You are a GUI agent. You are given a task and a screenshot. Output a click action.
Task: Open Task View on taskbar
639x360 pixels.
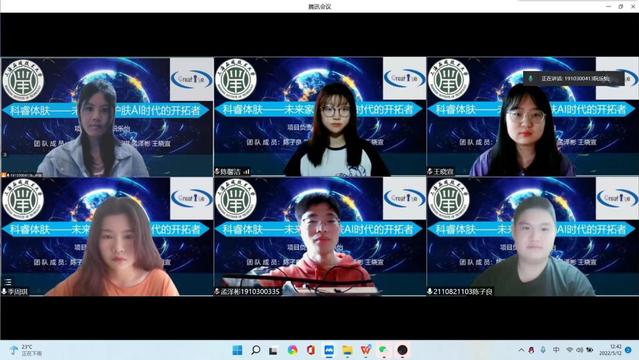pos(273,350)
